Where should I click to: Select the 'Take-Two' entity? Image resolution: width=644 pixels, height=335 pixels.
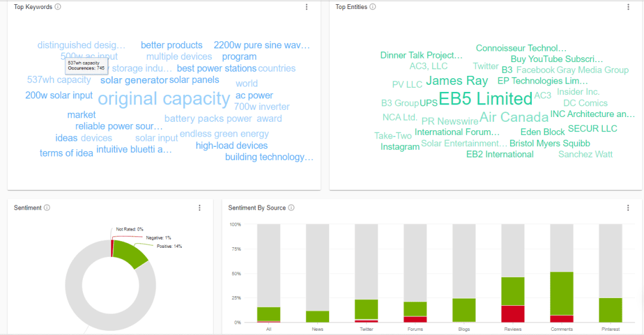(x=393, y=136)
